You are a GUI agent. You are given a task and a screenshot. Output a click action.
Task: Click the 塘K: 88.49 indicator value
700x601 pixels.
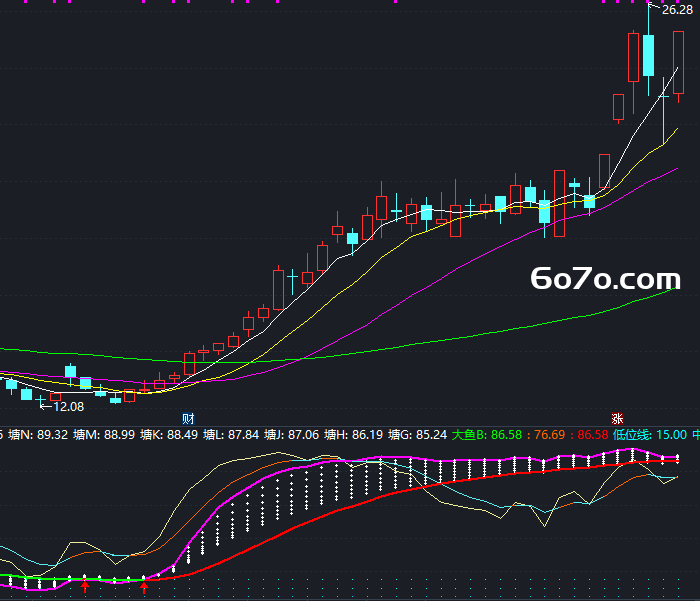[169, 434]
